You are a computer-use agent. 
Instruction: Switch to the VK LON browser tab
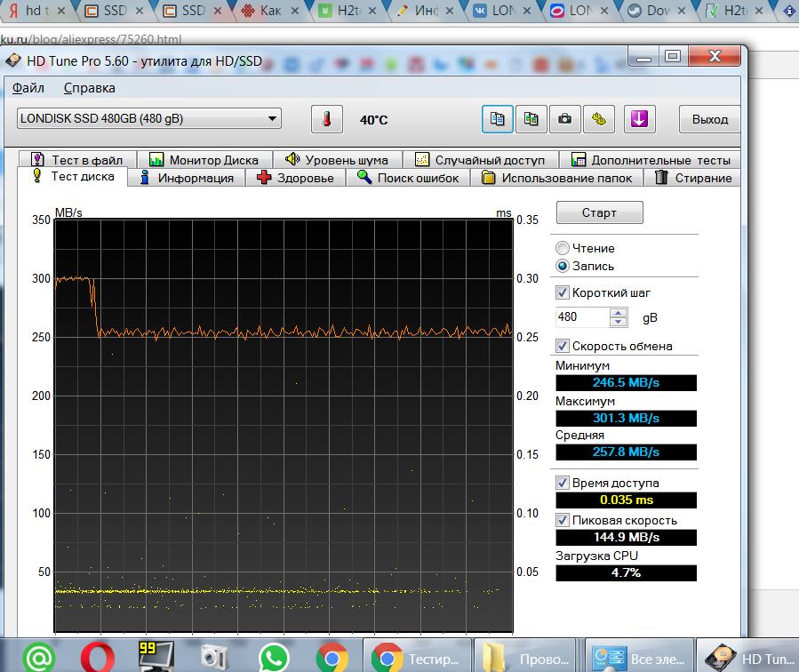coord(500,10)
